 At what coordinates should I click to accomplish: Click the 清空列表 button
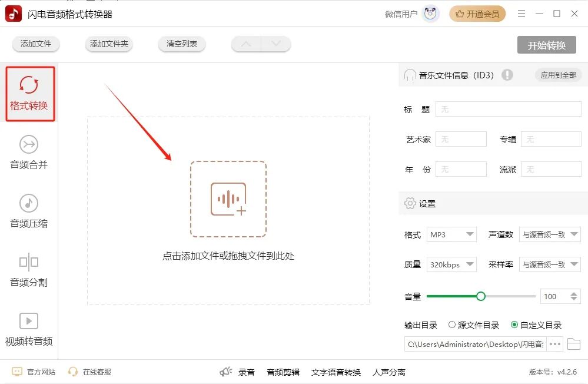182,44
